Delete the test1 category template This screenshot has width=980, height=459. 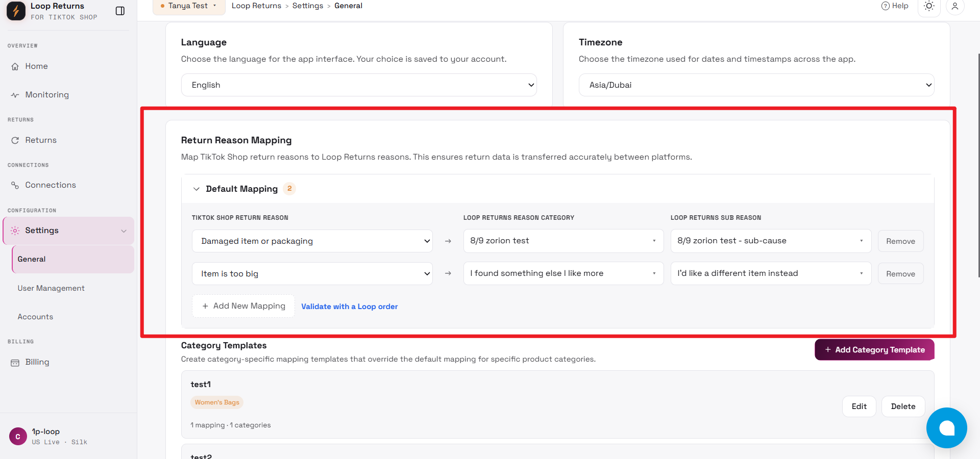point(903,406)
